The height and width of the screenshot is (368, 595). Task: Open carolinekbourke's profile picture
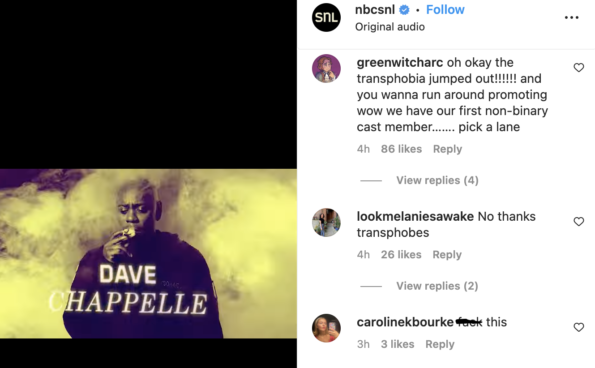coord(326,328)
